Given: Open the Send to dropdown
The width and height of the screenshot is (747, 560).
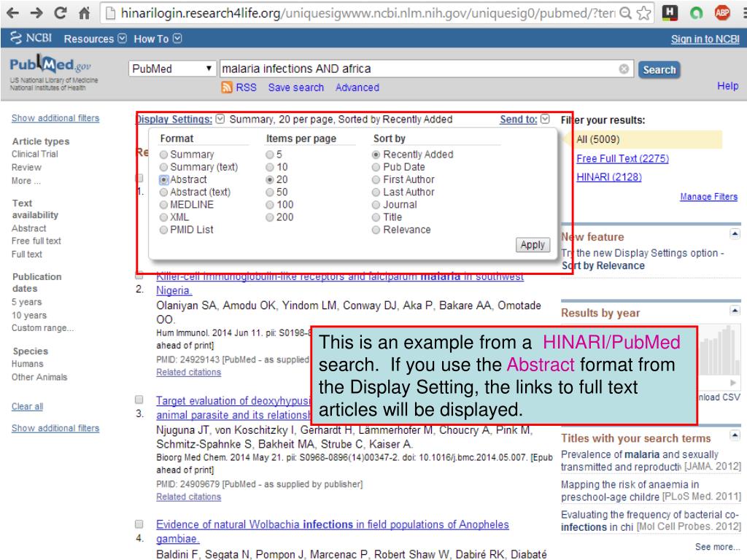Looking at the screenshot, I should pos(525,119).
